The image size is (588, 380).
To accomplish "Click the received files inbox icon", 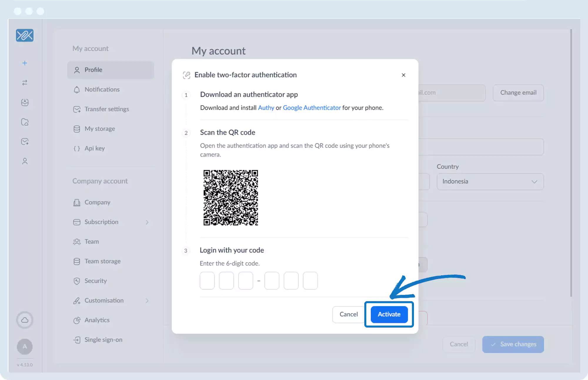I will pyautogui.click(x=25, y=102).
